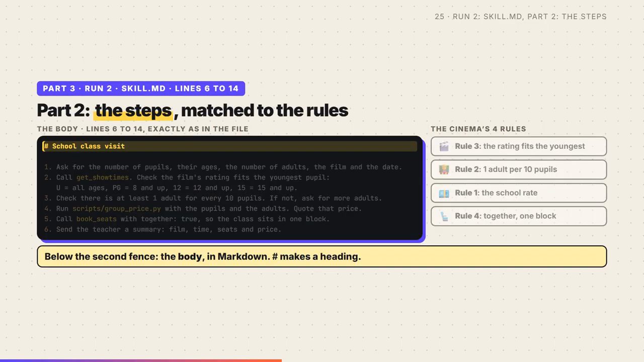Click step 6 'Send the teacher a summary'

point(163,229)
